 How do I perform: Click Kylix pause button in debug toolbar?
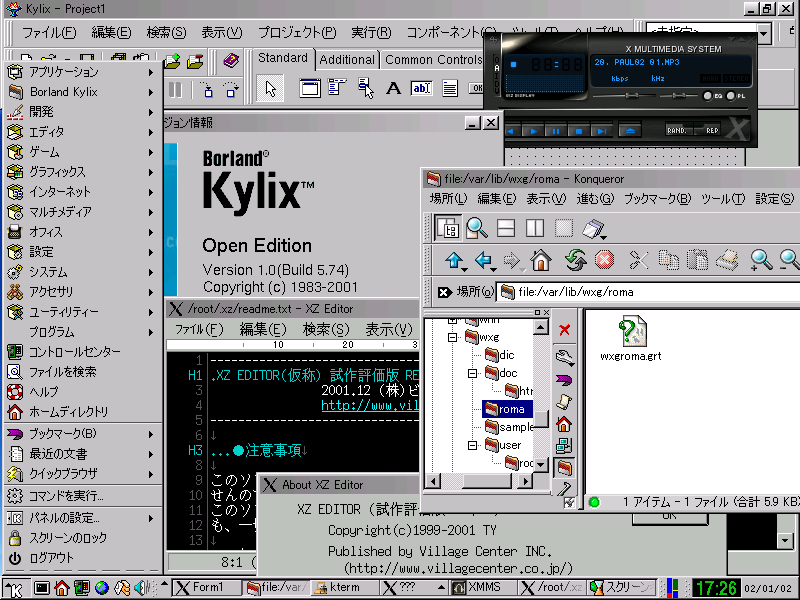[175, 90]
